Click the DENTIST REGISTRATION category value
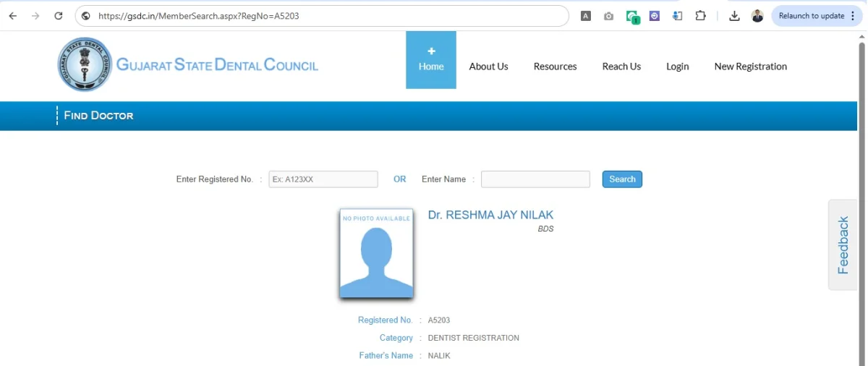The width and height of the screenshot is (868, 366). click(x=474, y=338)
